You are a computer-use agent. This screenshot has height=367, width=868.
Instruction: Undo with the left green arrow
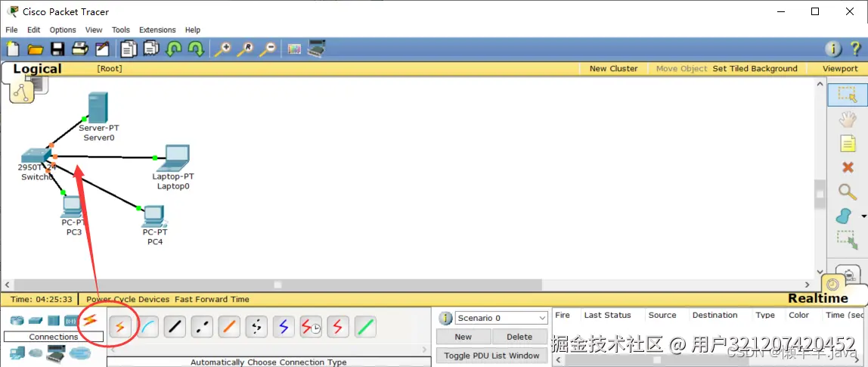pos(174,49)
